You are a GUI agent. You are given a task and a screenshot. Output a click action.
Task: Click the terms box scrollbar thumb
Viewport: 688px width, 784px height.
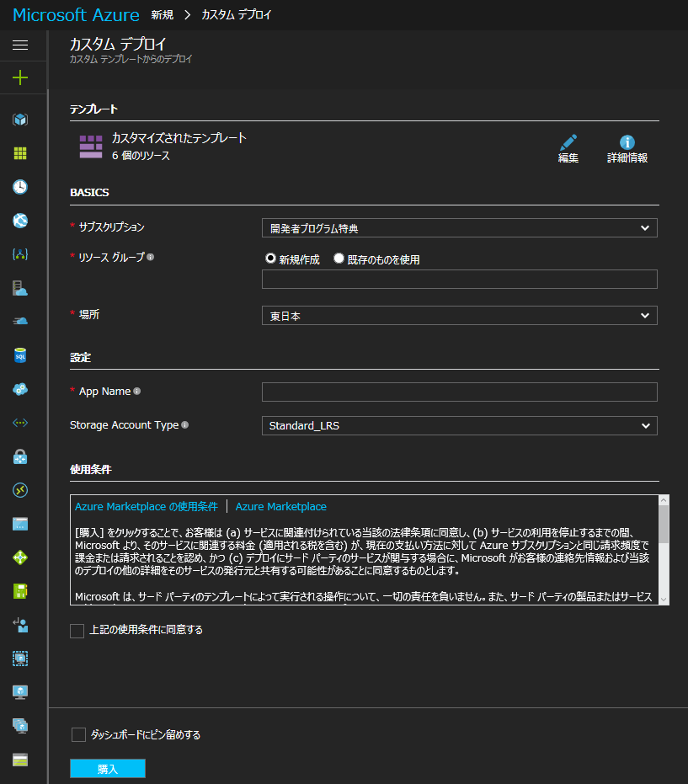(x=664, y=525)
